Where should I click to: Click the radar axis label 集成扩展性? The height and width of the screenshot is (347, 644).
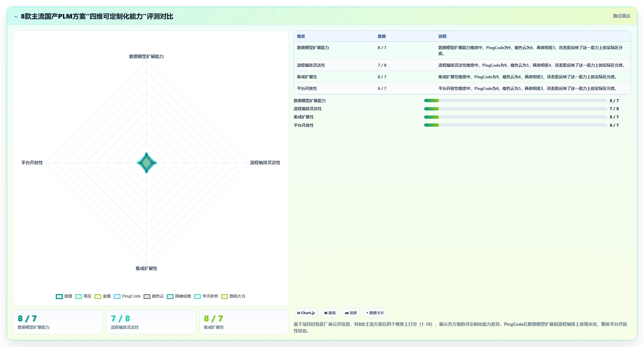(x=146, y=268)
